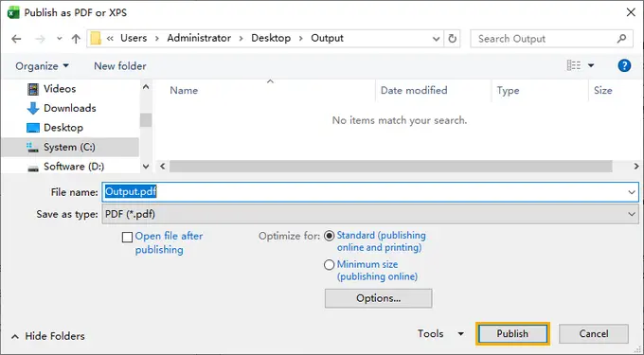
Task: Click horizontal scrollbar left arrow
Action: tap(163, 167)
